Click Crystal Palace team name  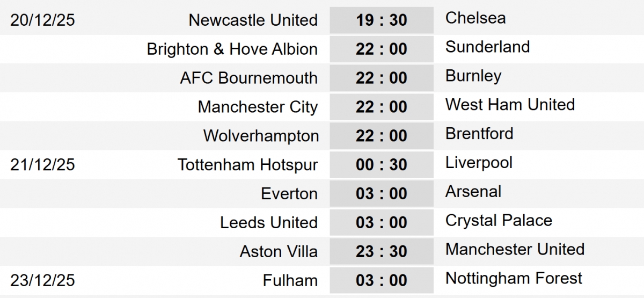499,221
